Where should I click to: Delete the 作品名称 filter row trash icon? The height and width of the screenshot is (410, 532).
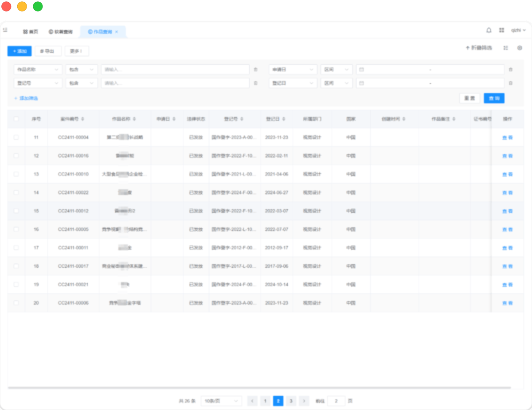pyautogui.click(x=255, y=70)
